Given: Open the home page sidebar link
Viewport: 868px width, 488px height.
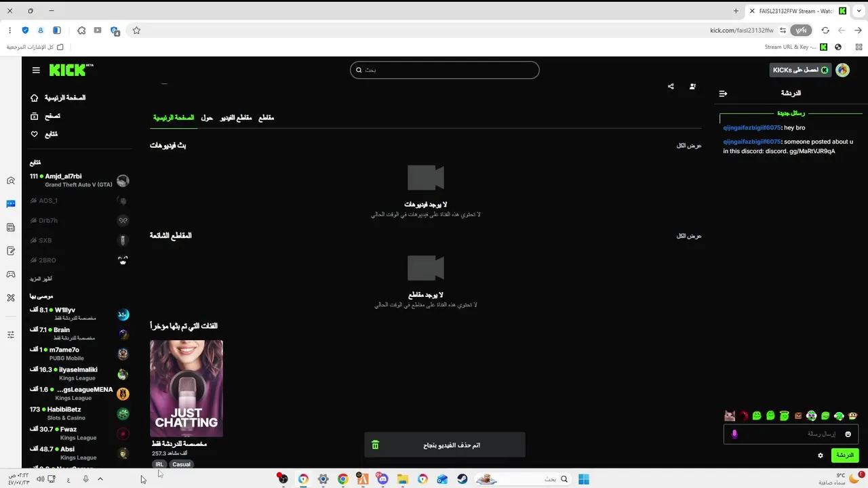Looking at the screenshot, I should (x=58, y=98).
